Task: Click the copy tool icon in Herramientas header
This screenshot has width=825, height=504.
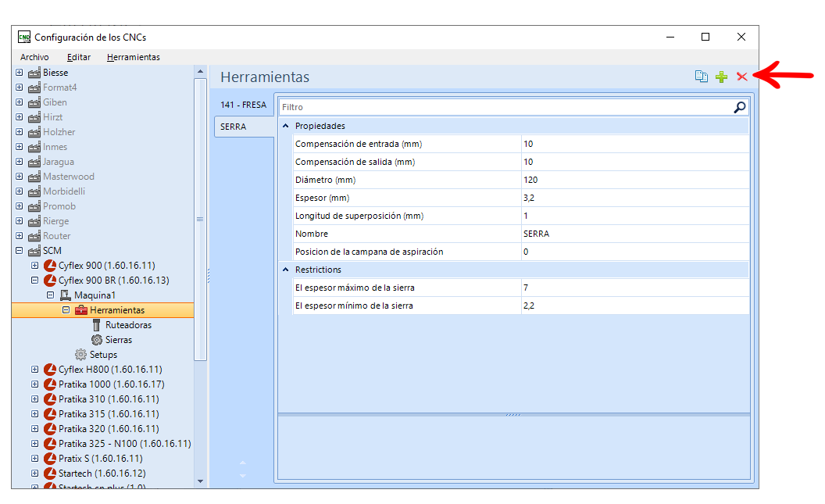Action: click(701, 77)
